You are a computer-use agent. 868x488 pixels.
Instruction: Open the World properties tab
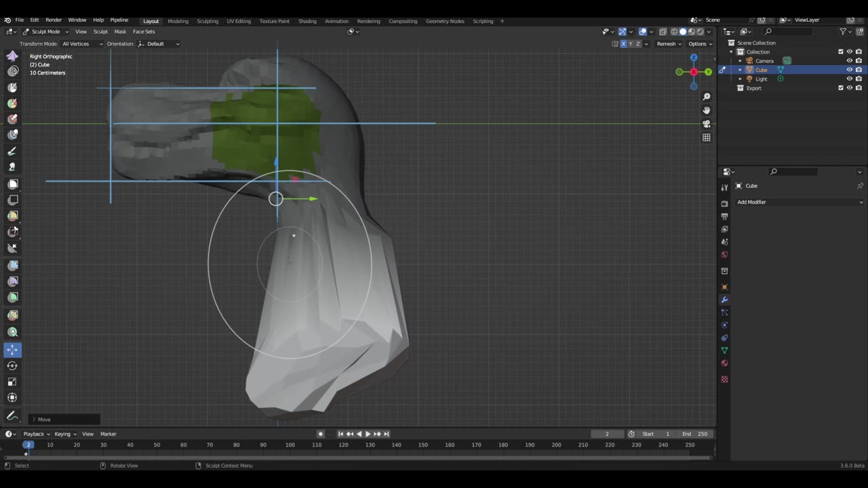click(724, 255)
